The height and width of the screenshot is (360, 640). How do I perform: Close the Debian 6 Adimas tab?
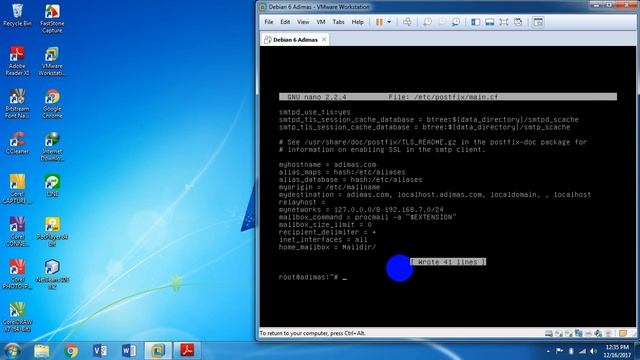click(324, 40)
